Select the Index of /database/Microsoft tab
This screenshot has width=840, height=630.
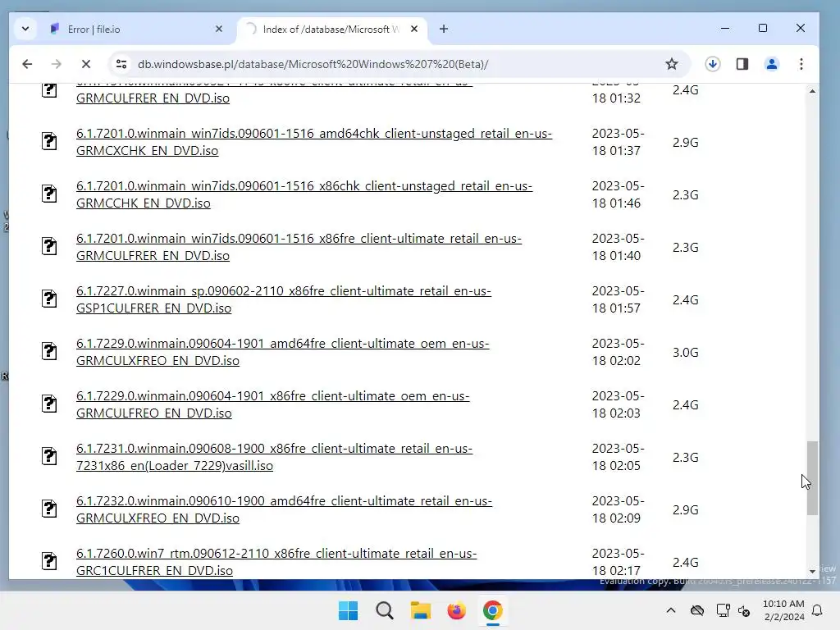(x=331, y=29)
